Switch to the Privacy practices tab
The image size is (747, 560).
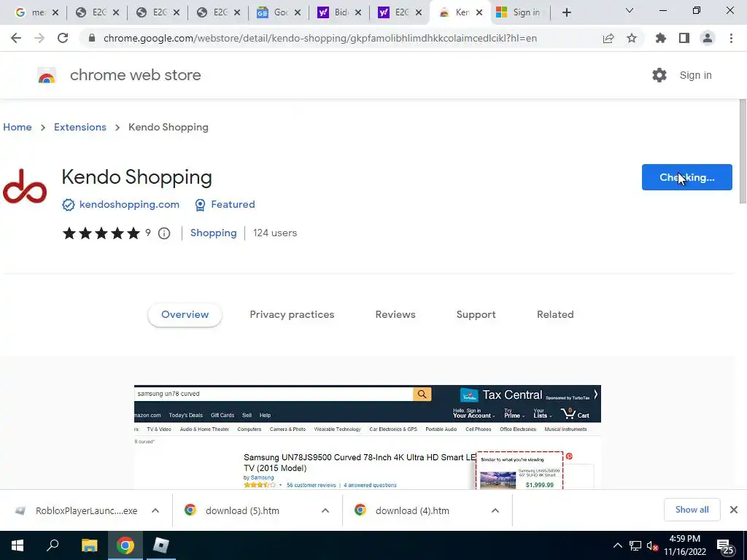tap(292, 315)
